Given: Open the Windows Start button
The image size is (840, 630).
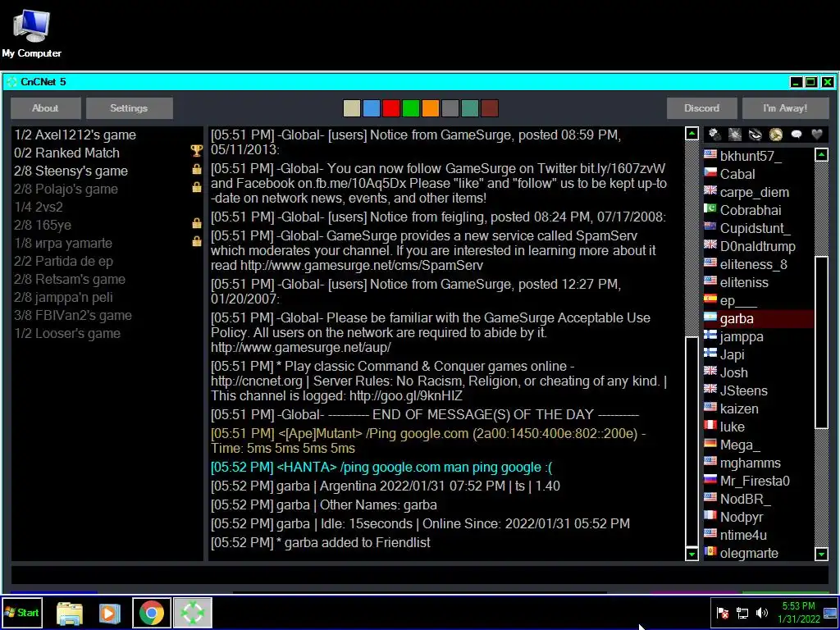Looking at the screenshot, I should click(22, 612).
